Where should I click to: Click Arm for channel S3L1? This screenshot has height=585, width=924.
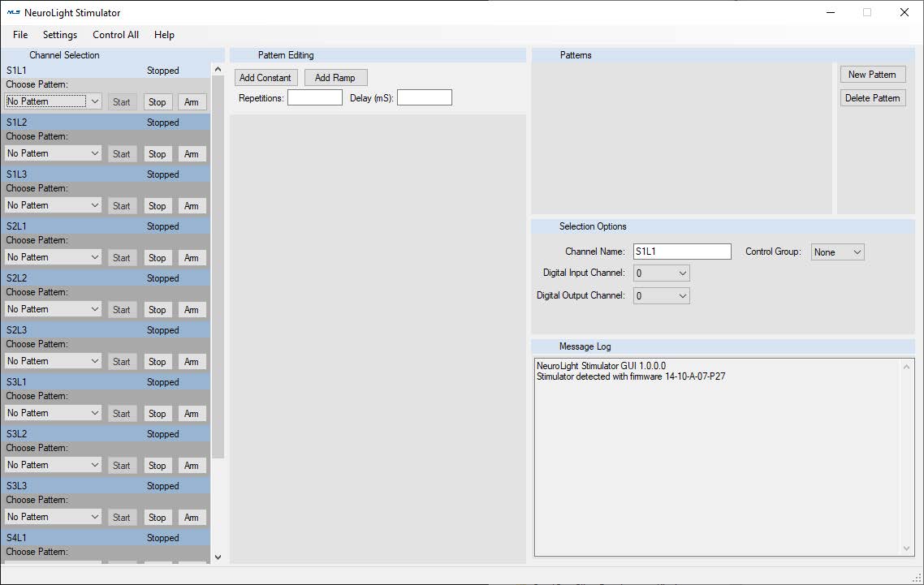click(x=192, y=414)
